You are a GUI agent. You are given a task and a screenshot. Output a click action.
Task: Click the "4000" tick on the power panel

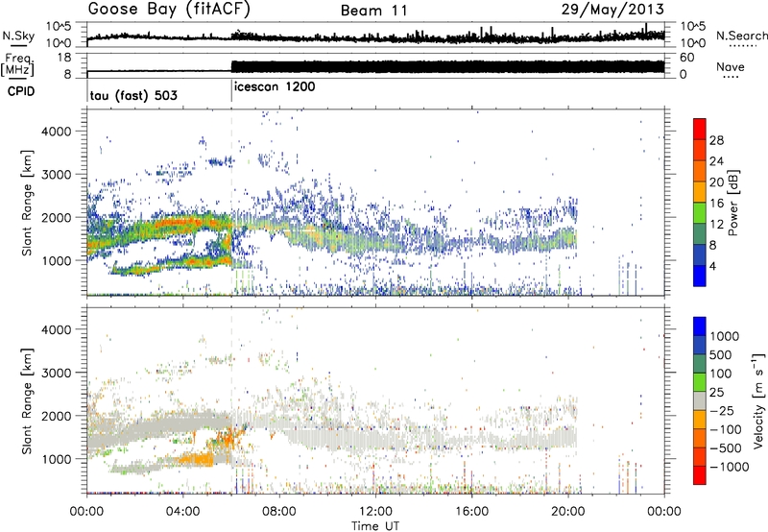[x=56, y=132]
